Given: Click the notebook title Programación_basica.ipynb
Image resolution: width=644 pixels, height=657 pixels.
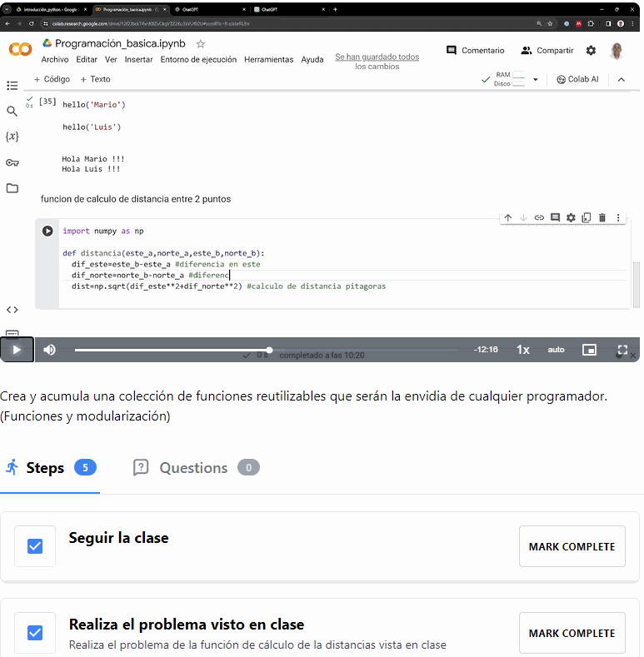Looking at the screenshot, I should click(x=120, y=43).
